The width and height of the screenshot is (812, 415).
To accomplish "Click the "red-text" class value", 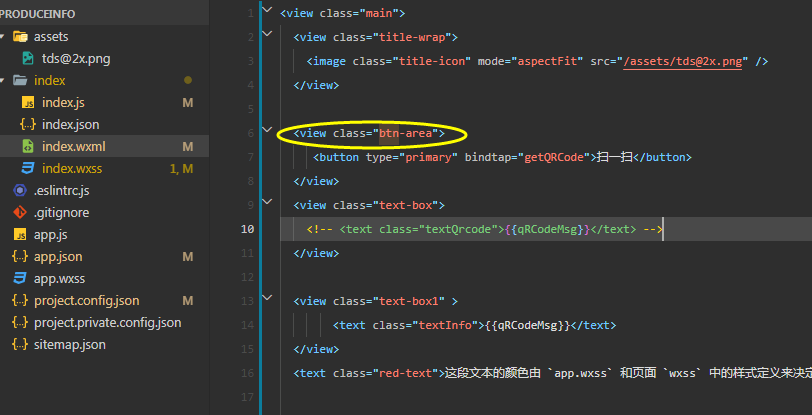I will click(405, 373).
